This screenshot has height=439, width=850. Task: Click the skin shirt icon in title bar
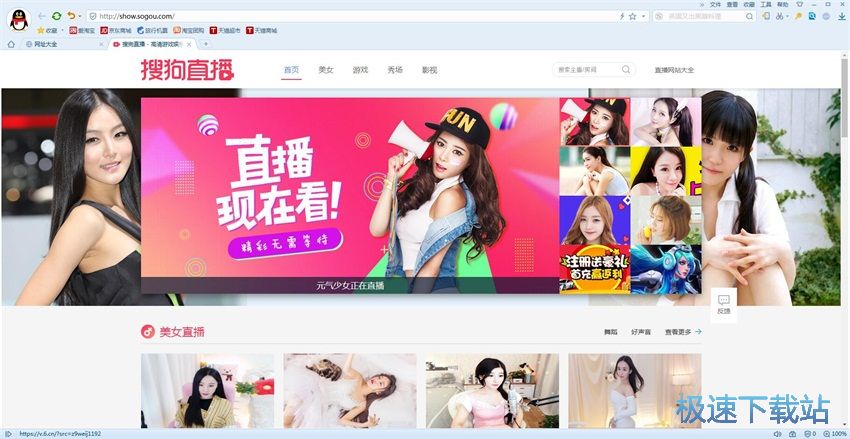point(800,4)
